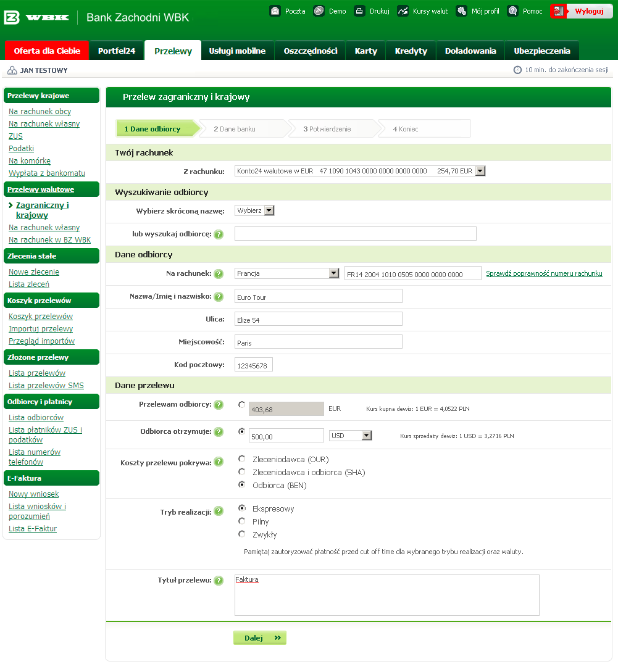This screenshot has width=618, height=672.
Task: Open the Z rachunku account dropdown
Action: (360, 171)
